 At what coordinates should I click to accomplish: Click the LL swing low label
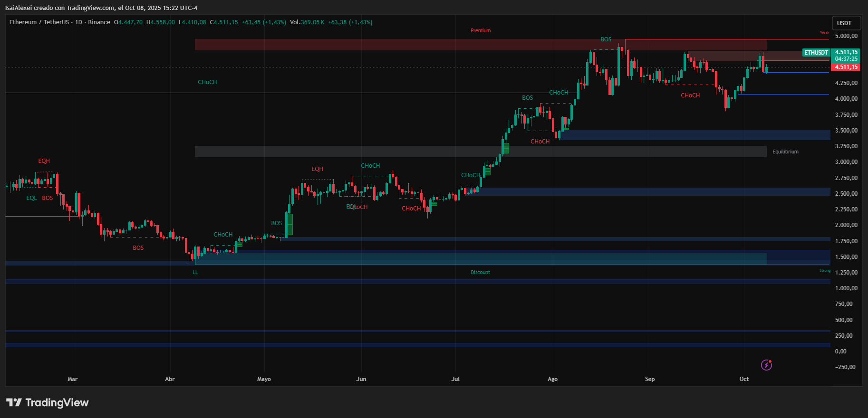[195, 272]
